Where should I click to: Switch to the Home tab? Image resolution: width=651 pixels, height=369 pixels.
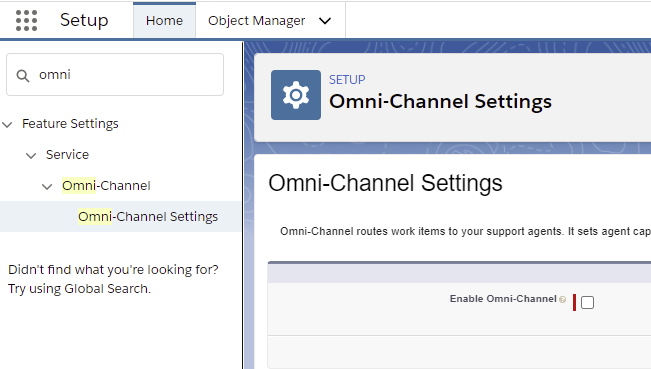tap(164, 21)
